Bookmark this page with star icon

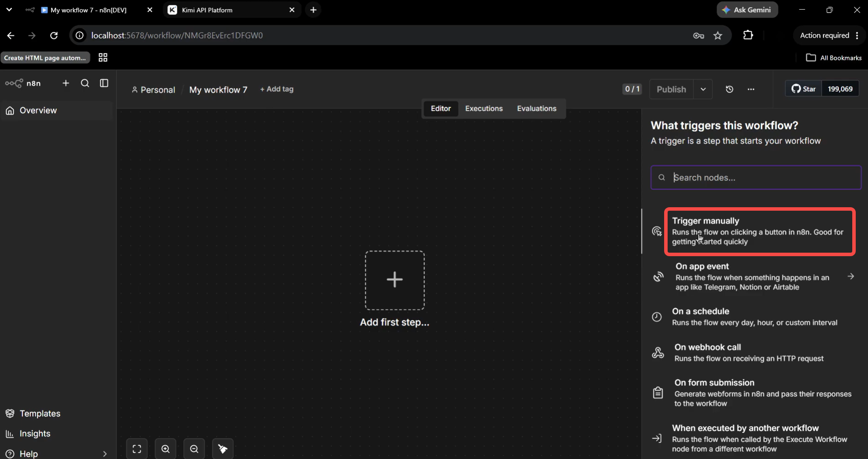click(x=718, y=35)
